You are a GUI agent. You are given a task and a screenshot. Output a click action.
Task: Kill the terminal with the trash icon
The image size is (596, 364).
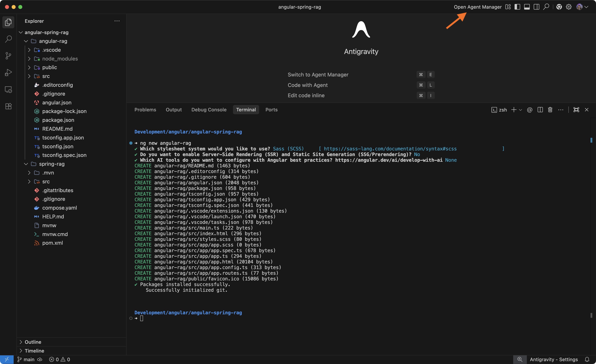550,110
